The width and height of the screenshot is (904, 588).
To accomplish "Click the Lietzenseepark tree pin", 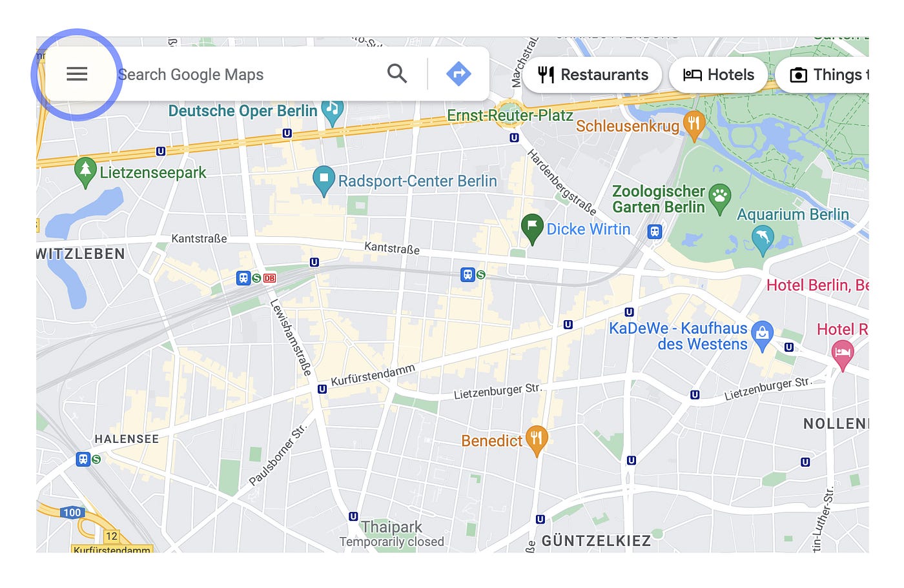I will pyautogui.click(x=85, y=172).
